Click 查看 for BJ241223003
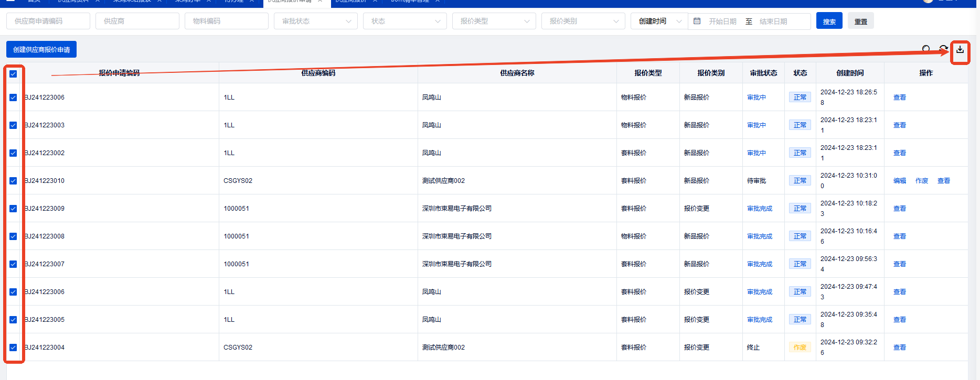This screenshot has height=380, width=980. tap(900, 125)
